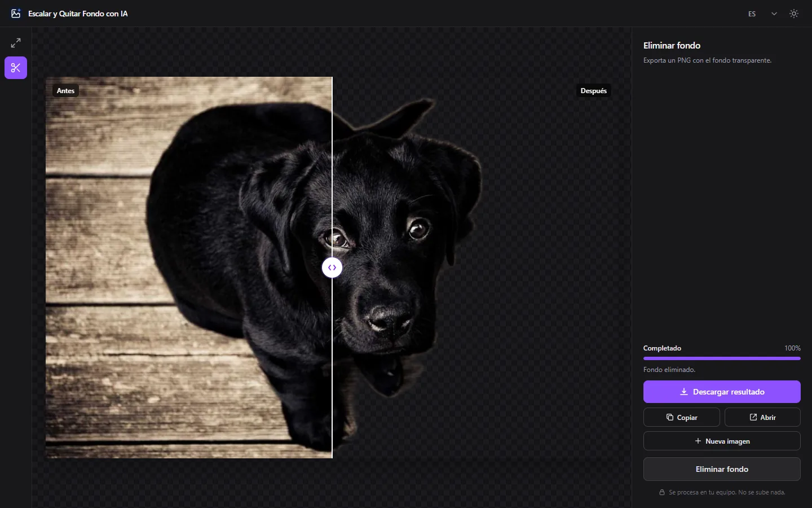Click the 'Escalar y Quitar Fondo con IA' title
The width and height of the screenshot is (812, 508).
point(78,14)
